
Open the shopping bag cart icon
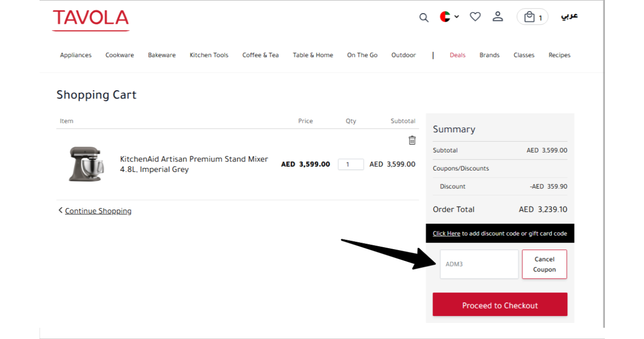point(532,17)
